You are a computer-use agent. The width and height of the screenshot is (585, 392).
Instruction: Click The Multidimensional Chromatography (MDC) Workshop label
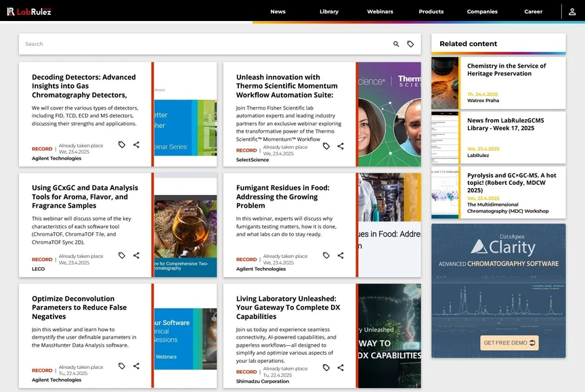point(508,208)
